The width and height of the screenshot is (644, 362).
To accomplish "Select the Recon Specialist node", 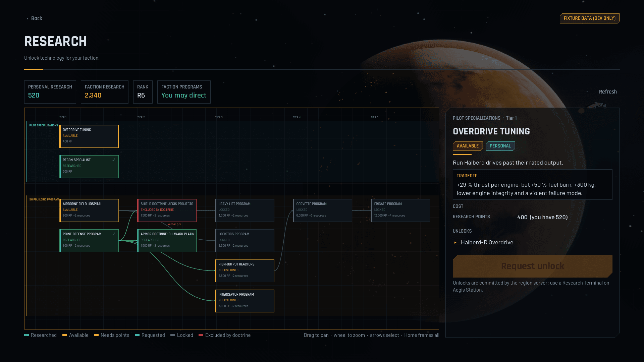I will tap(89, 167).
